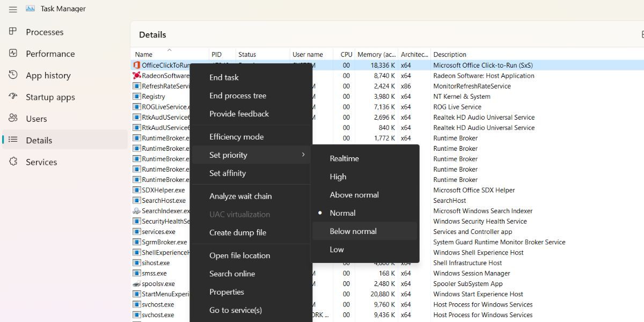644x322 pixels.
Task: Click the Services tab label
Action: pyautogui.click(x=41, y=162)
